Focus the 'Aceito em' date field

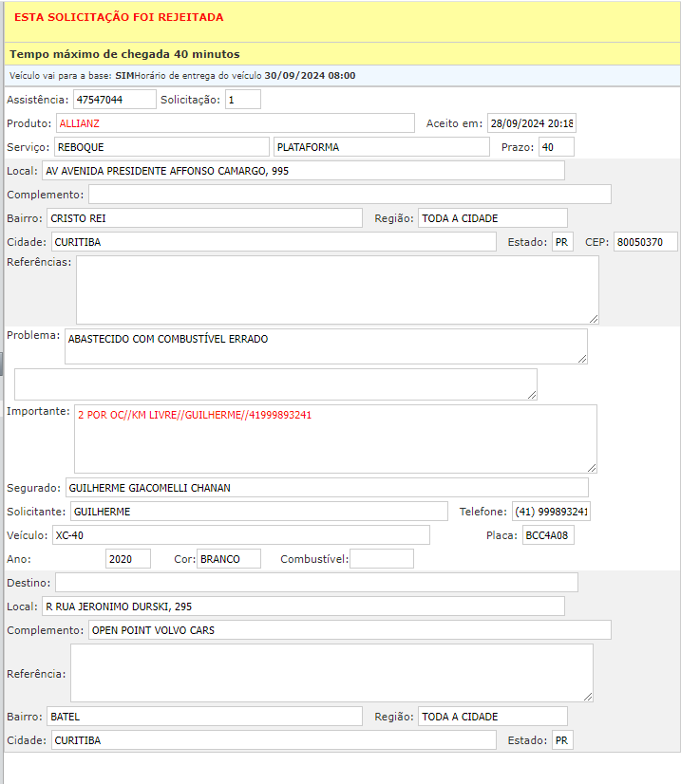(x=531, y=123)
